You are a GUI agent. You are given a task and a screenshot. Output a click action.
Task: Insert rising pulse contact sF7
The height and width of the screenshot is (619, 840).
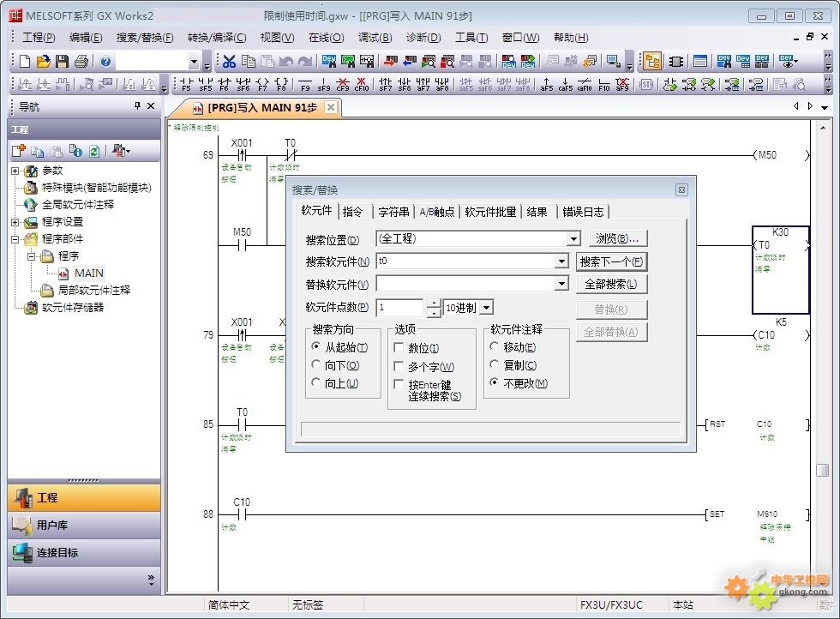386,85
